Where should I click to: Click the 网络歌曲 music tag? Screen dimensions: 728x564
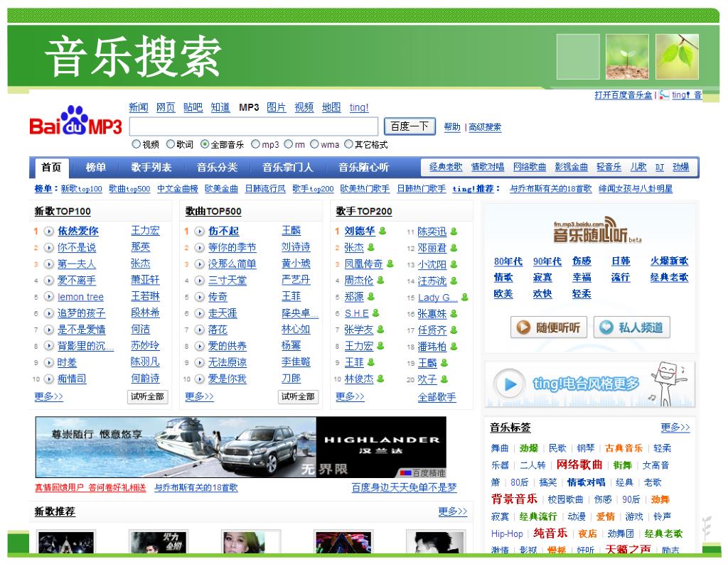[579, 465]
